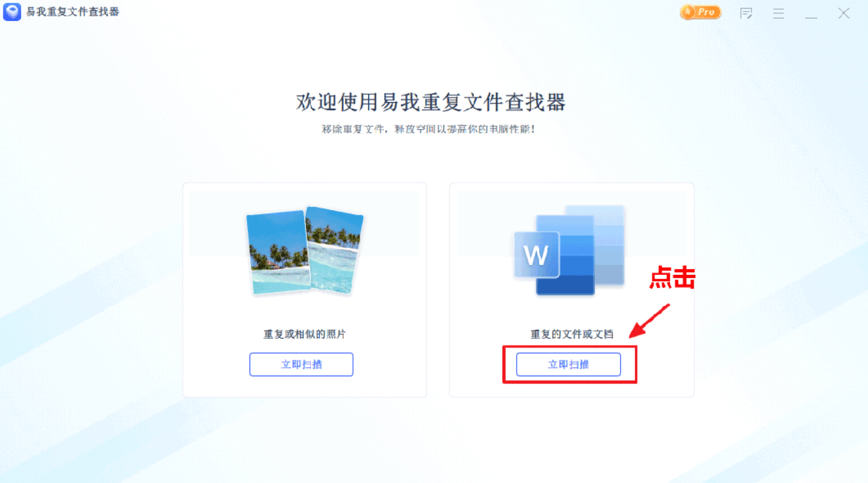Click the blue W Word icon

[x=537, y=255]
